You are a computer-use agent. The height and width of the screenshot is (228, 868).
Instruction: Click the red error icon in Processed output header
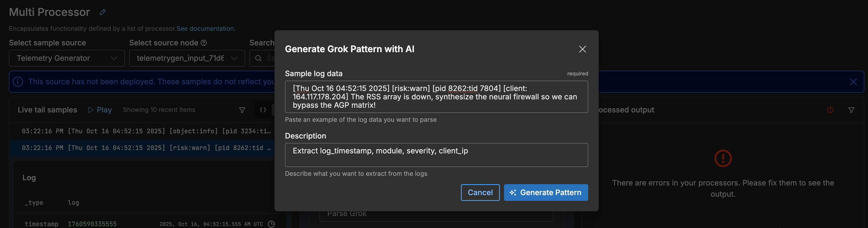point(830,110)
